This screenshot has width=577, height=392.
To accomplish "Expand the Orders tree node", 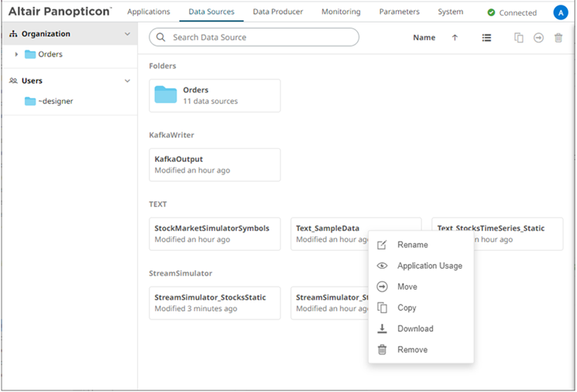I will [x=16, y=54].
